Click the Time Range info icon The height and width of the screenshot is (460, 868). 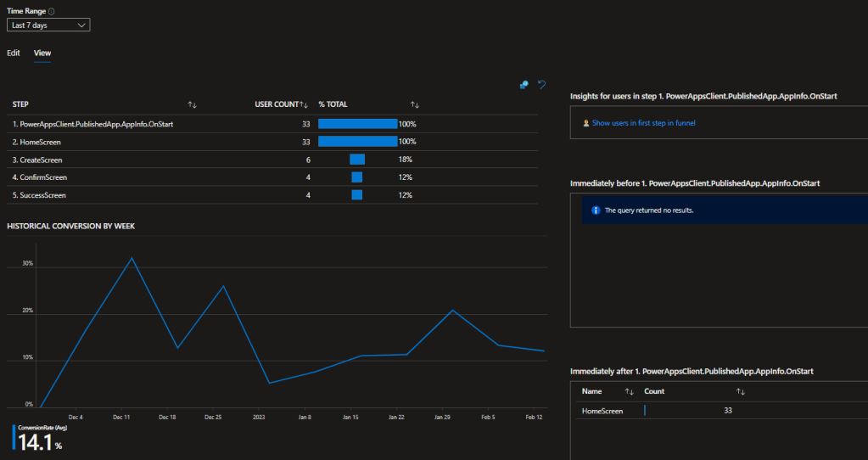point(52,11)
